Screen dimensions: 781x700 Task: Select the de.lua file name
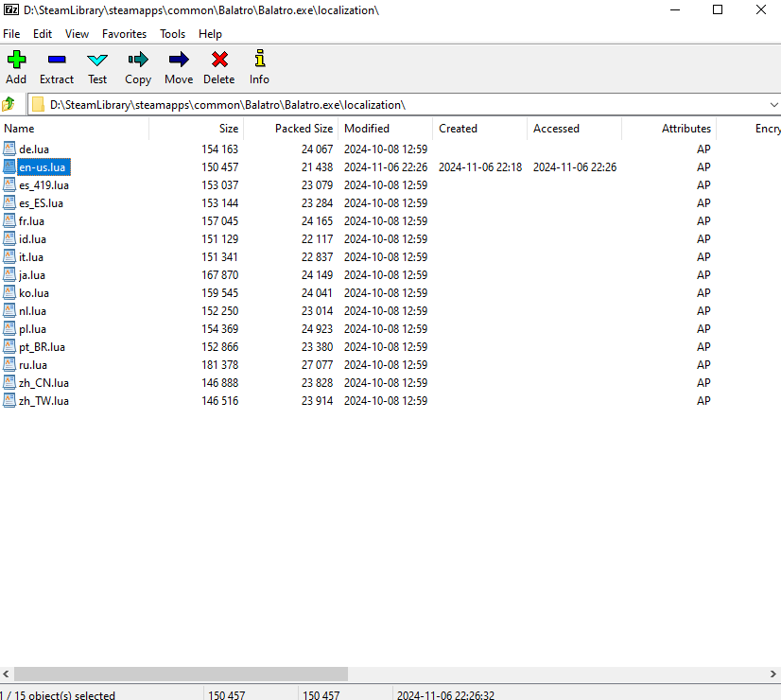click(x=34, y=149)
